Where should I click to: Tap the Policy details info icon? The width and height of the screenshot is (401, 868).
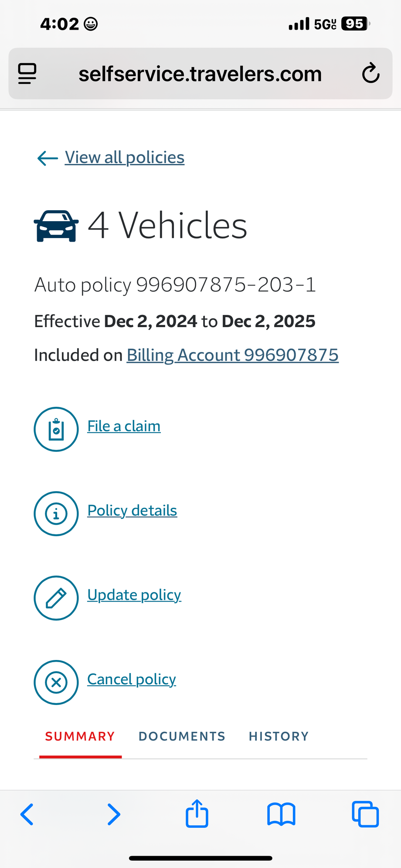[x=56, y=514]
